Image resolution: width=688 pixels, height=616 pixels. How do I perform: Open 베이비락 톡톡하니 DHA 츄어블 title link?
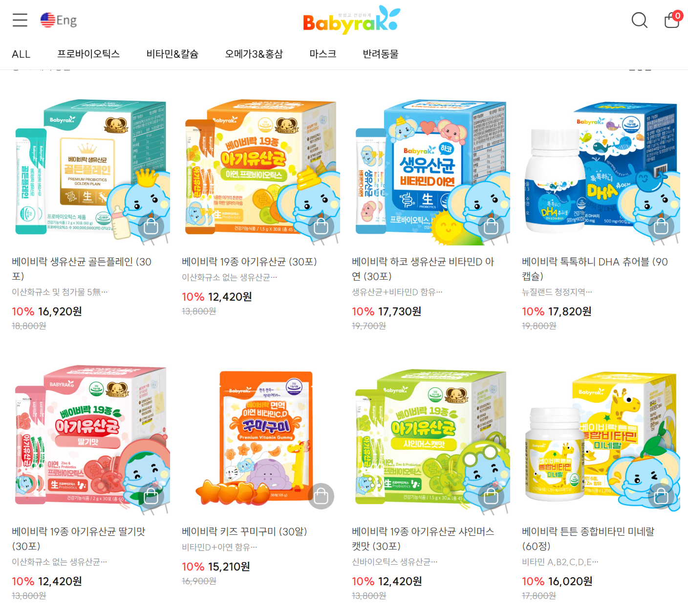[595, 269]
